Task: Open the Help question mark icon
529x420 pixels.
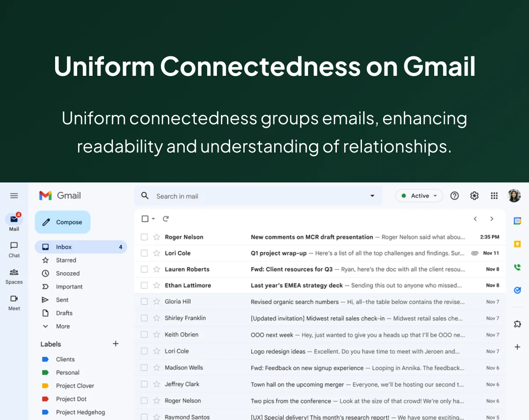Action: pyautogui.click(x=454, y=196)
